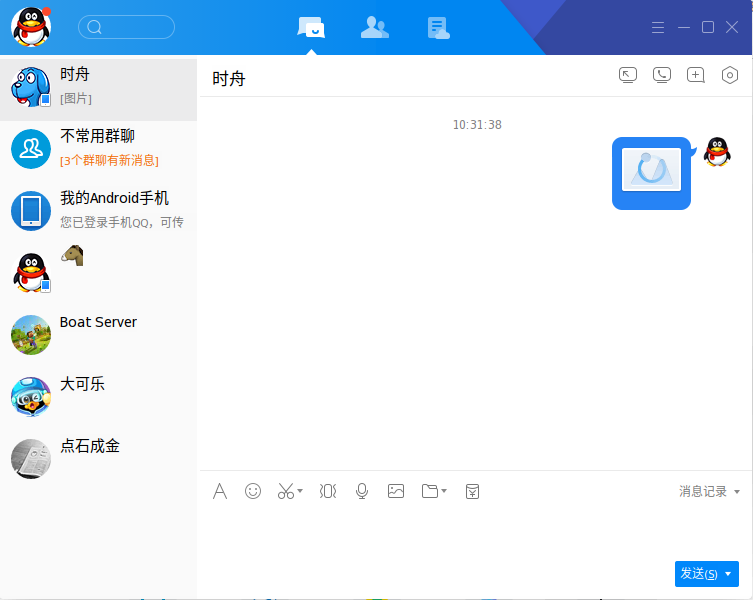Open remote desktop screen share icon
753x600 pixels.
point(628,75)
